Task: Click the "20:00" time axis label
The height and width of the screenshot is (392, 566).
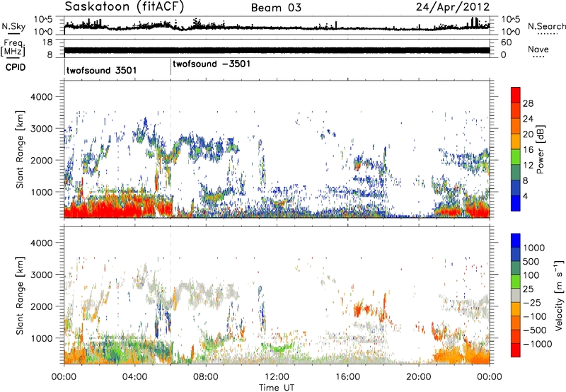Action: [419, 377]
